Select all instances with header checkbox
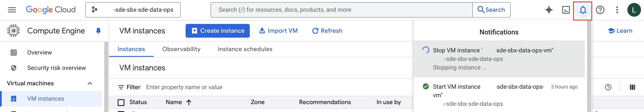The image size is (644, 112). [121, 102]
